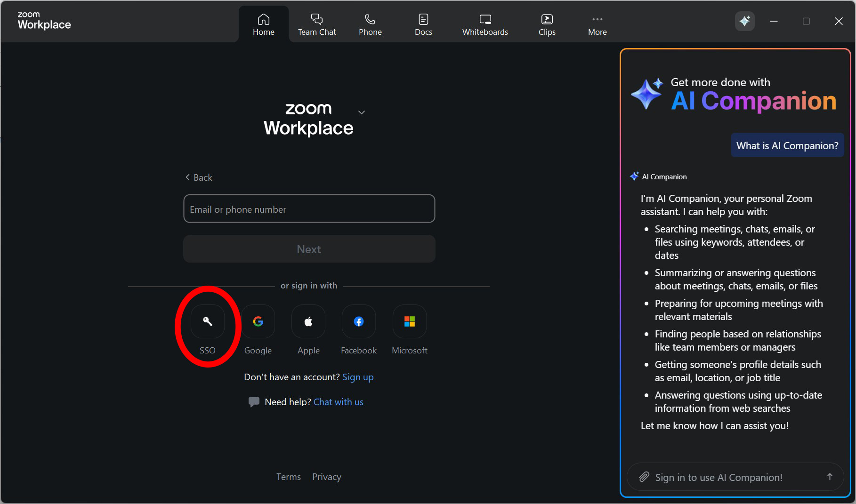Open the Terms link

click(289, 477)
